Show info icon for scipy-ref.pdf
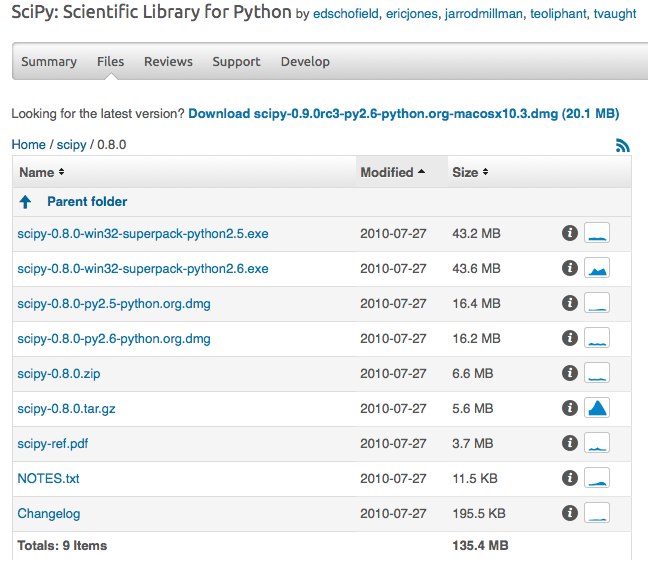Viewport: 648px width, 573px height. (x=569, y=443)
